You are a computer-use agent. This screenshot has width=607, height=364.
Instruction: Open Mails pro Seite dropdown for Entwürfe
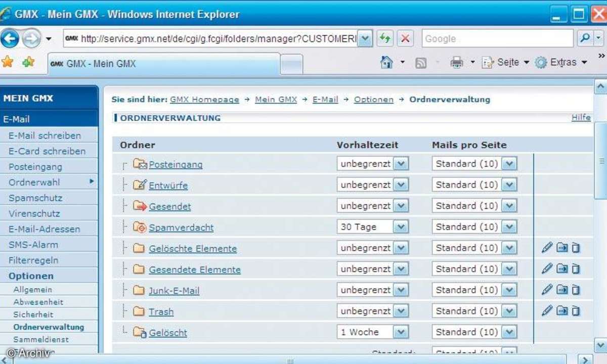pos(509,185)
